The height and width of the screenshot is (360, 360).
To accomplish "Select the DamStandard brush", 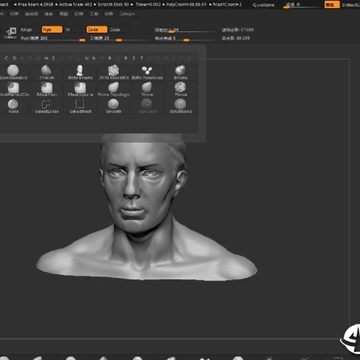I will 13,72.
